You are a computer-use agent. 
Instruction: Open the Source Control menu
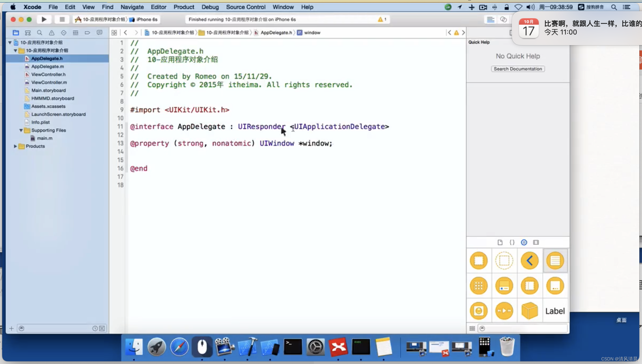(246, 7)
